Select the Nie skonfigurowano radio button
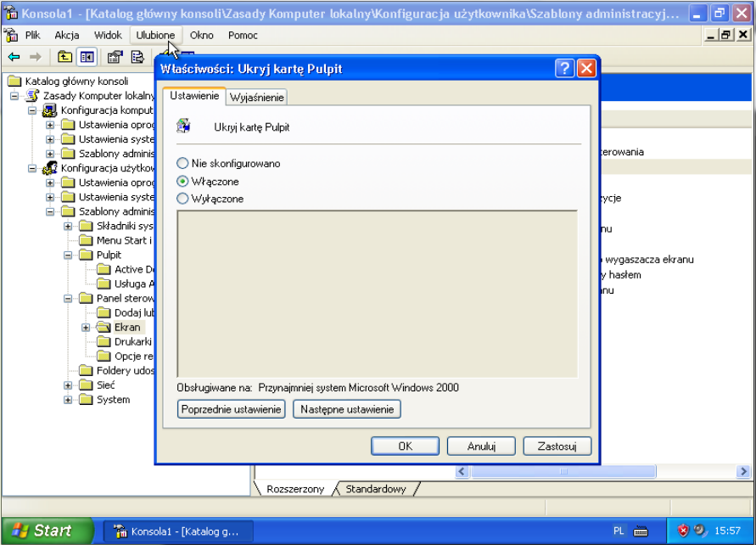Screen dimensions: 756x545 pyautogui.click(x=182, y=163)
